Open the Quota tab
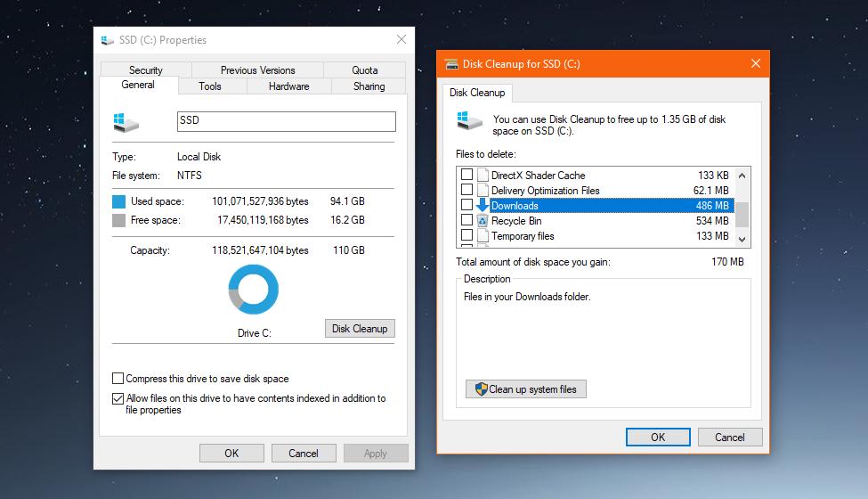The image size is (868, 499). coord(365,70)
